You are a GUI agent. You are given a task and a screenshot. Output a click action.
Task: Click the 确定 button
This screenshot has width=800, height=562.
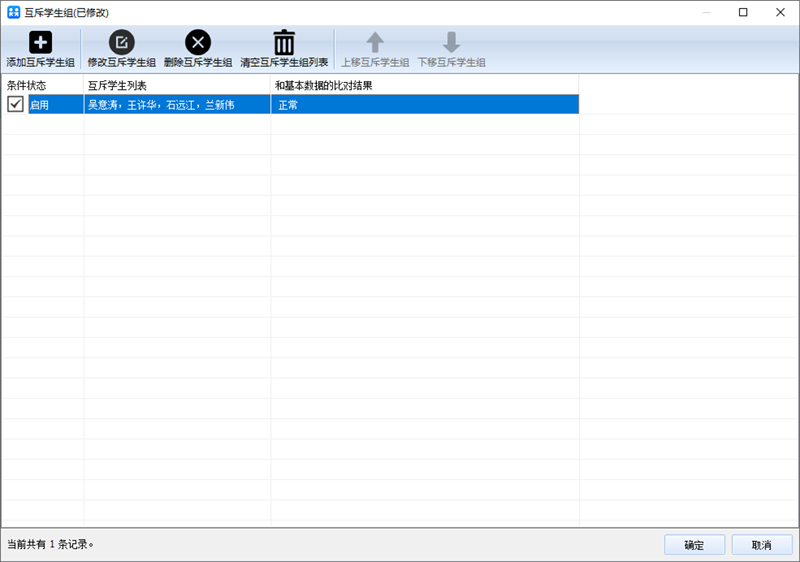[694, 545]
